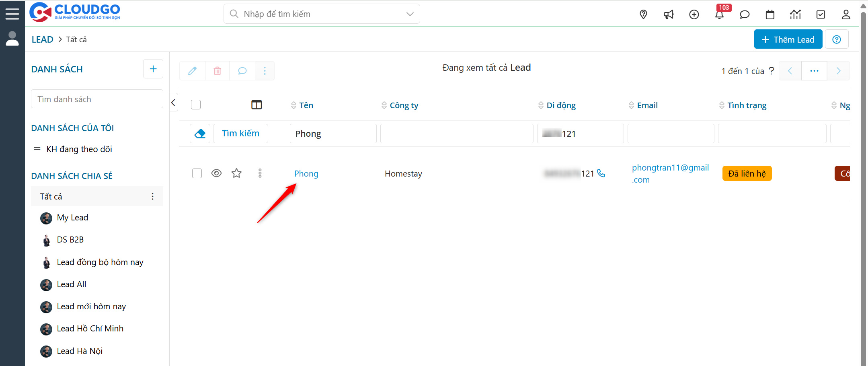The height and width of the screenshot is (366, 868).
Task: Open phongtran11@gmail.com email link
Action: pyautogui.click(x=670, y=173)
